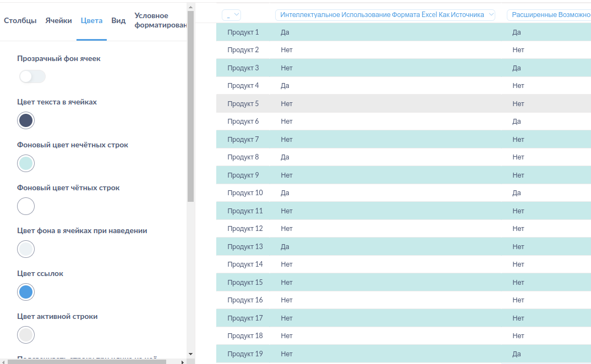Click the Продукт 10 cell

coord(245,193)
